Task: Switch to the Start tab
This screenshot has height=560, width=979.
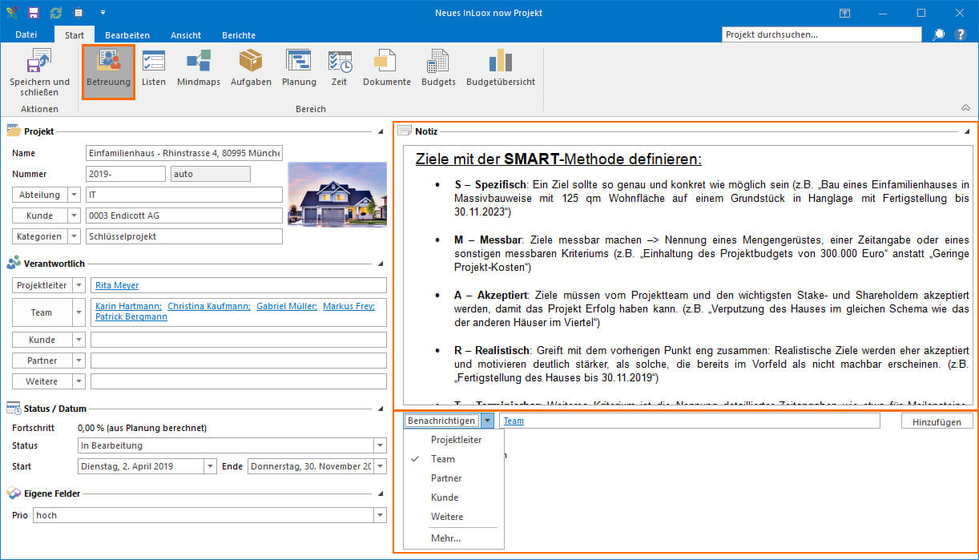Action: tap(75, 34)
